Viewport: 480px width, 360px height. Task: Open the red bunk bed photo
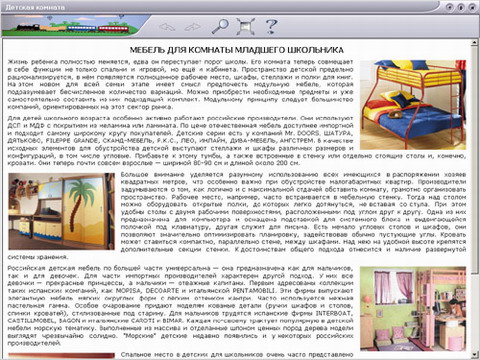(413, 105)
